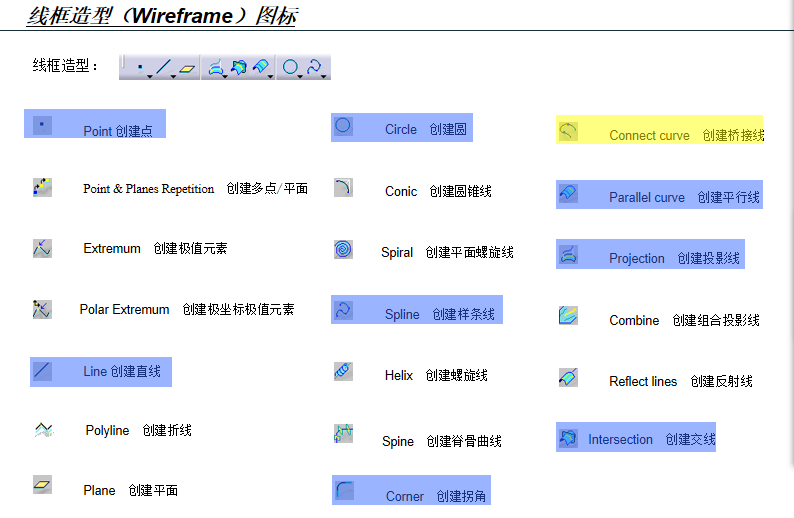Click the Connect curve list icon
Screen dimensions: 794x518
pos(568,132)
